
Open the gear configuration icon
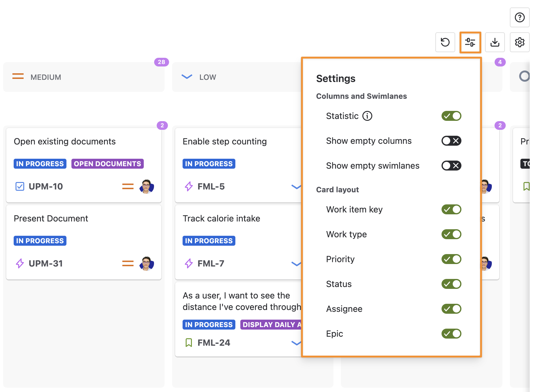point(519,42)
